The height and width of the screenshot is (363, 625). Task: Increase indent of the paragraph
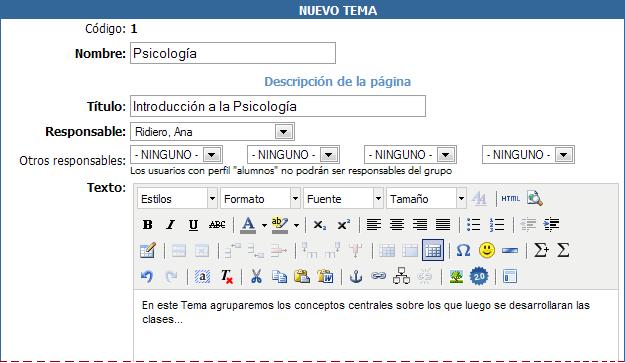(x=551, y=225)
